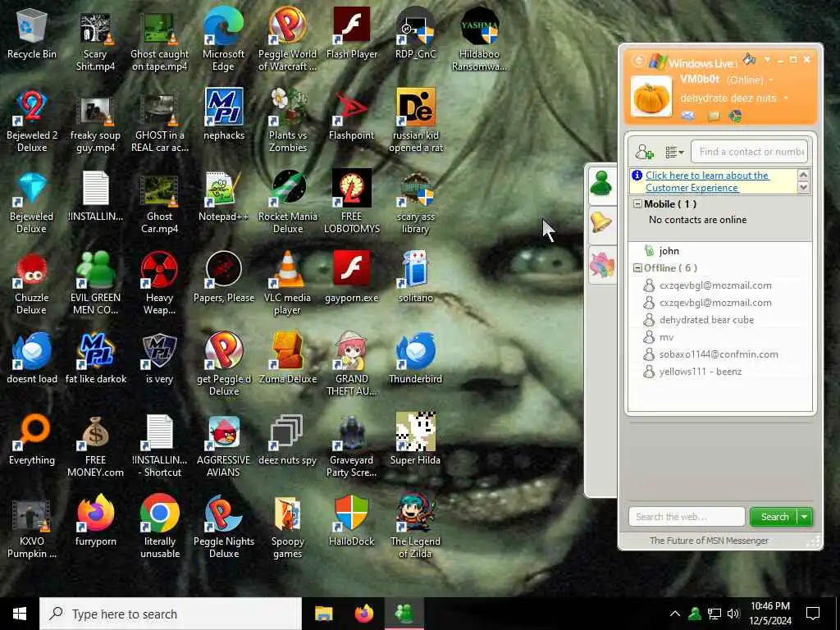Open the notification center icon
Viewport: 840px width, 630px height.
coord(813,614)
